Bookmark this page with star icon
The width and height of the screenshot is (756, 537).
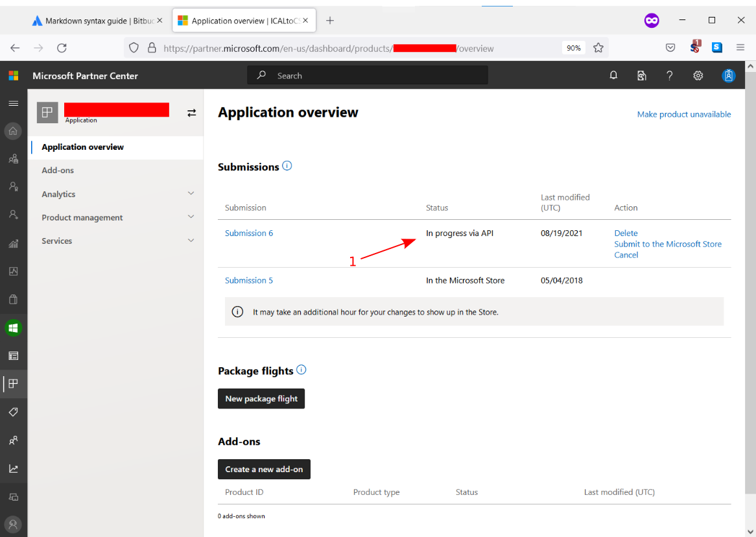[x=598, y=48]
